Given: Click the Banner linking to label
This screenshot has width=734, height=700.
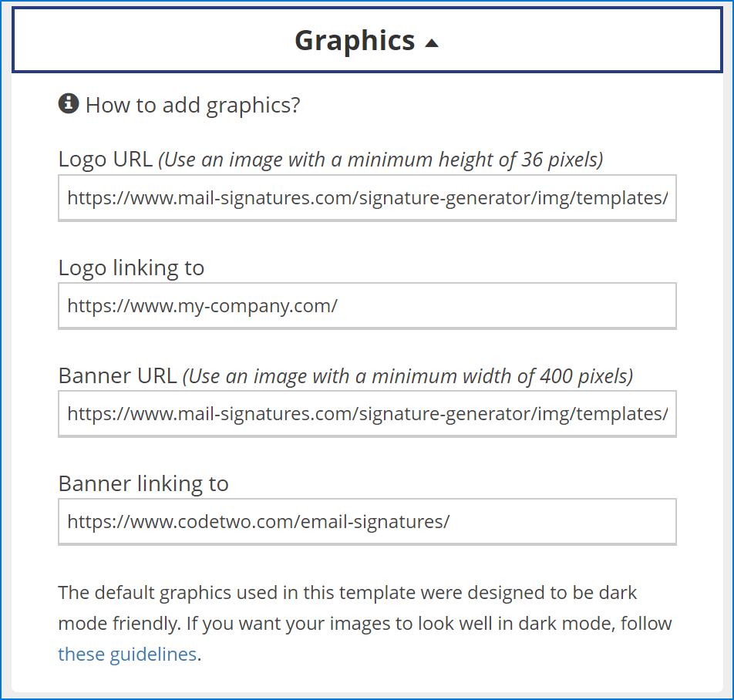Looking at the screenshot, I should coord(143,484).
